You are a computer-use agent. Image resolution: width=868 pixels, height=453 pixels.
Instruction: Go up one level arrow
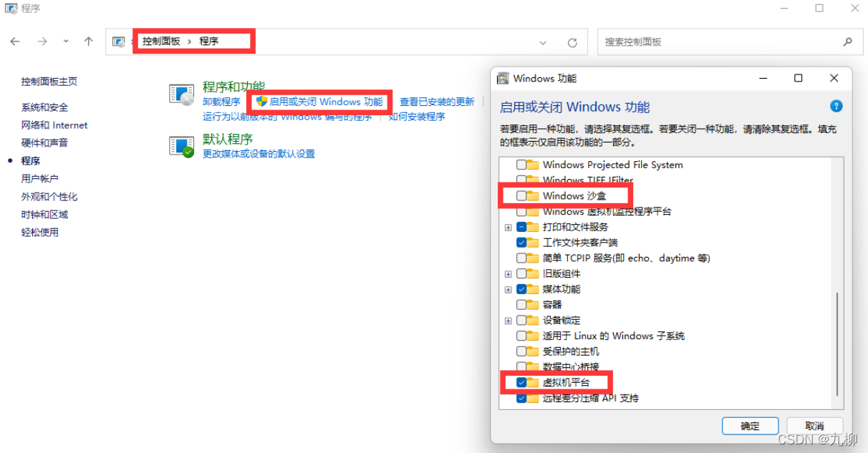pyautogui.click(x=89, y=42)
